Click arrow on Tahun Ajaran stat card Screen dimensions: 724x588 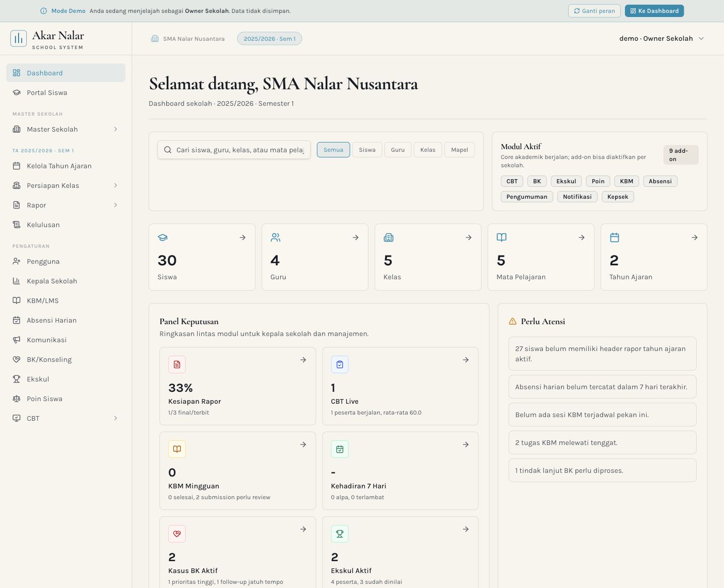695,237
